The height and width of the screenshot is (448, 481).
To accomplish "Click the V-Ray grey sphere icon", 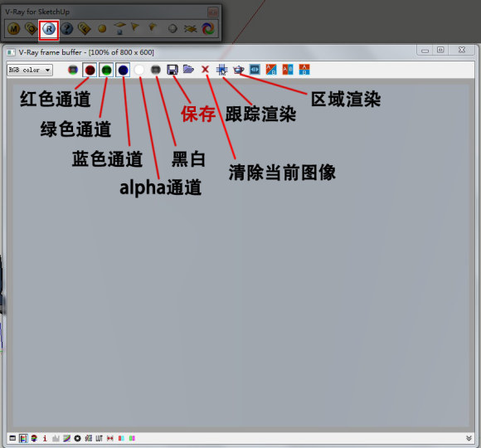I will 172,29.
